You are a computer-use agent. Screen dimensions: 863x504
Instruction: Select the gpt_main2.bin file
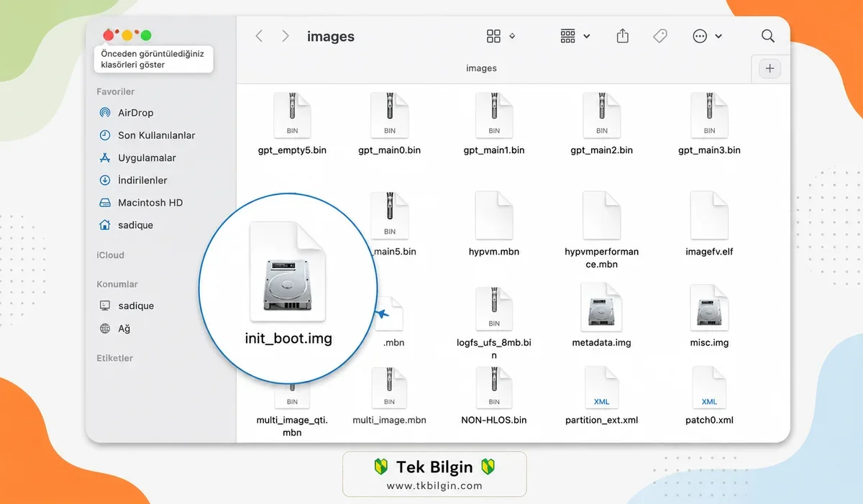pos(601,124)
